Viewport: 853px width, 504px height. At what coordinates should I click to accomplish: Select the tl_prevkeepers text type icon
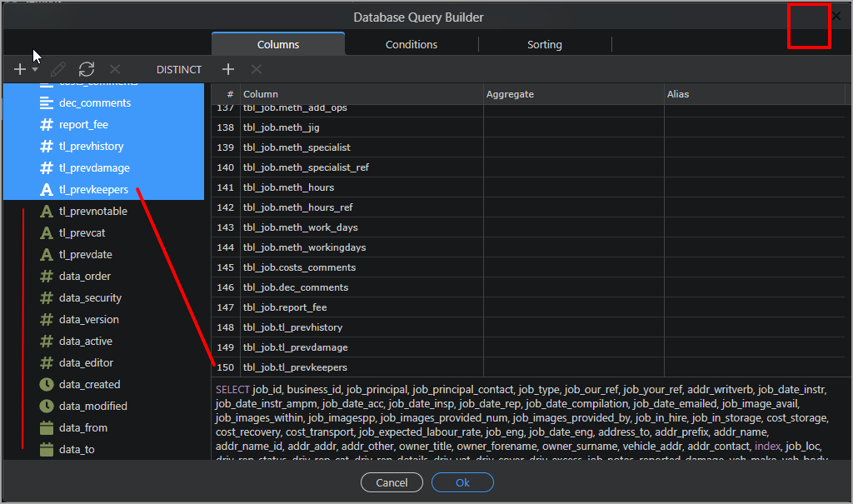click(x=47, y=189)
